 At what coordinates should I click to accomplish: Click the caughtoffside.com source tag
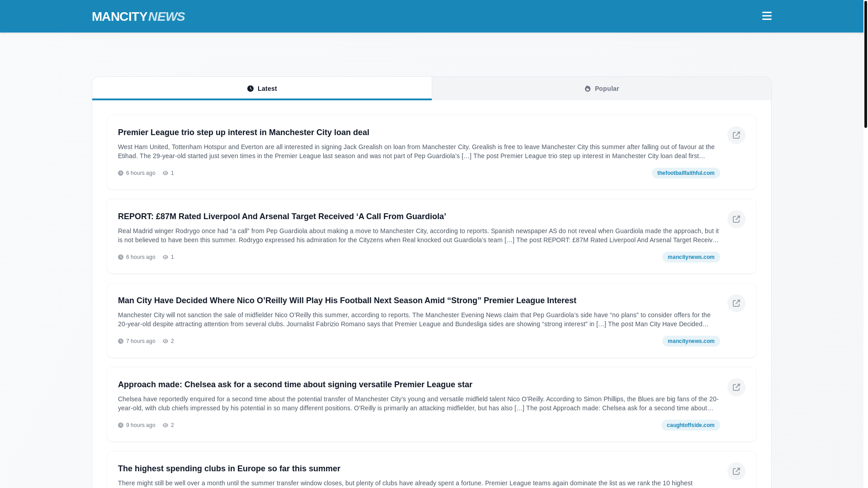(690, 425)
